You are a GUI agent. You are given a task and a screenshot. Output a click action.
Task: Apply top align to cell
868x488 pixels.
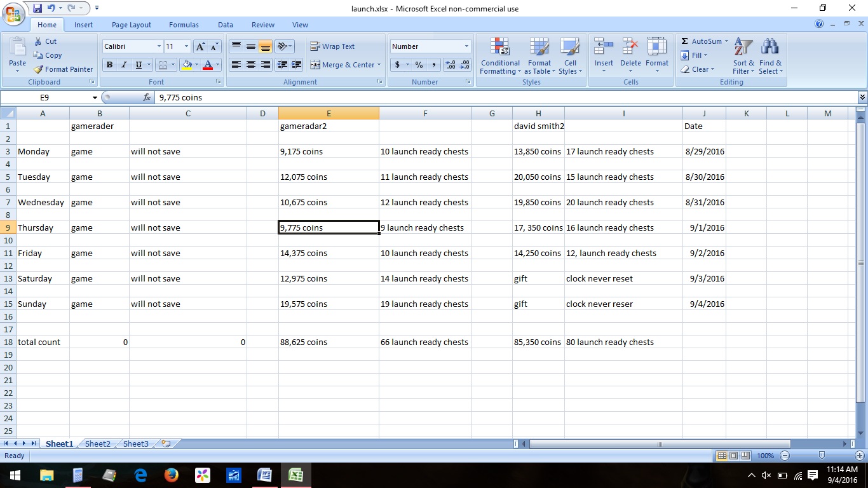click(236, 46)
